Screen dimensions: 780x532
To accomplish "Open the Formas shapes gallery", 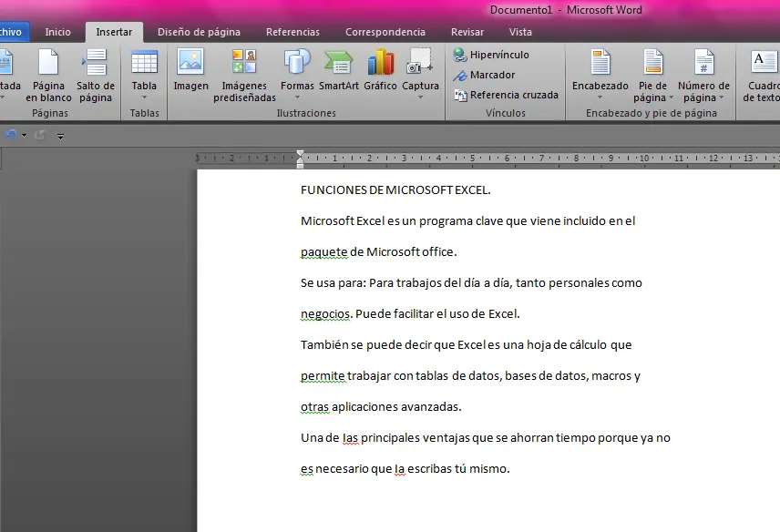I will click(x=297, y=63).
